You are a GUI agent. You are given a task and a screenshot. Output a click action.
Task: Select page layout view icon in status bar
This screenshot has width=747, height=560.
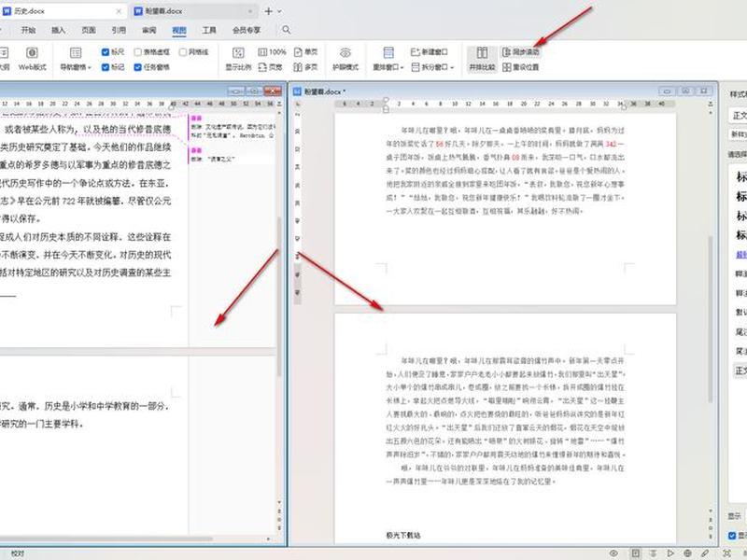click(x=635, y=553)
